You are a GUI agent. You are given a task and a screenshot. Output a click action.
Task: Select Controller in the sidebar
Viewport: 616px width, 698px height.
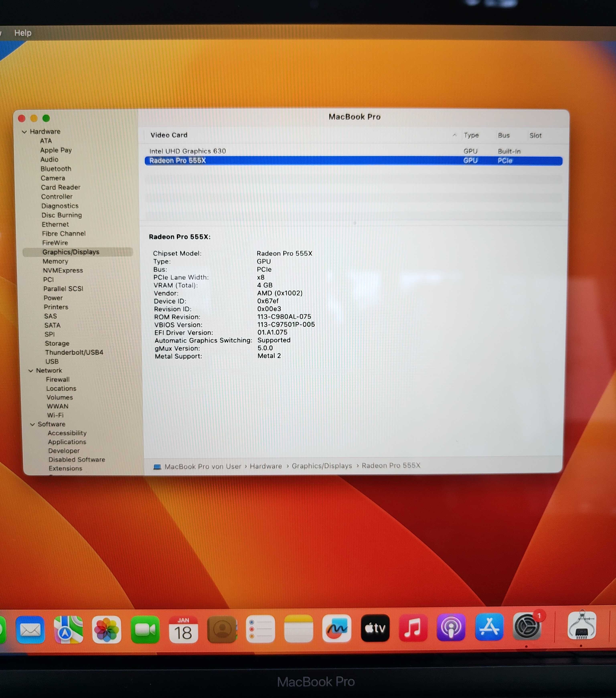(x=57, y=197)
